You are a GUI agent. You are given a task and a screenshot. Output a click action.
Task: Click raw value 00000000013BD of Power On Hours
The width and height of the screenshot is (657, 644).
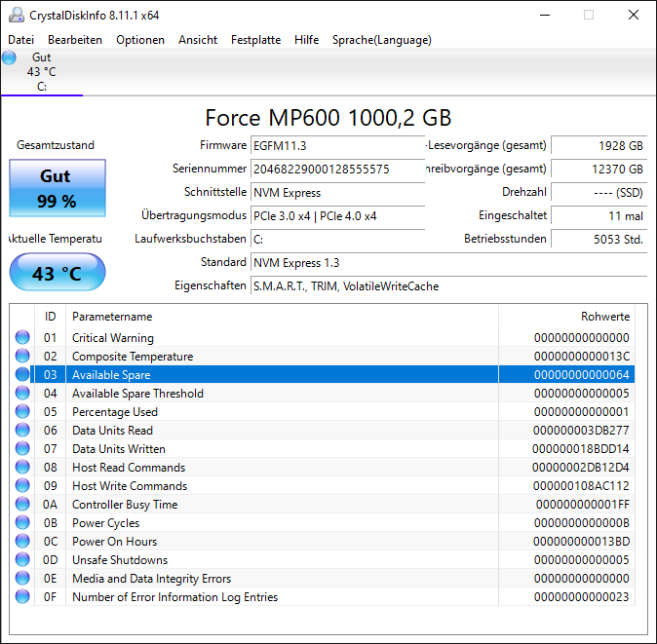(582, 541)
